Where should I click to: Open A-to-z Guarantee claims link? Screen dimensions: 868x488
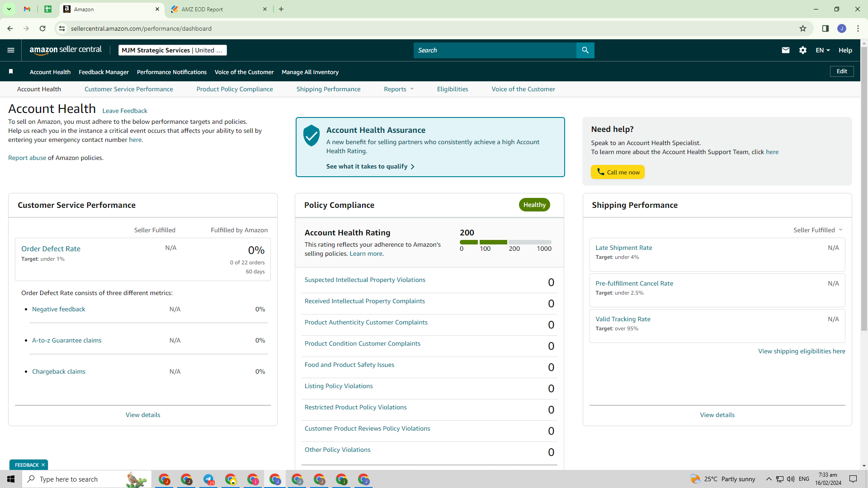click(x=67, y=340)
